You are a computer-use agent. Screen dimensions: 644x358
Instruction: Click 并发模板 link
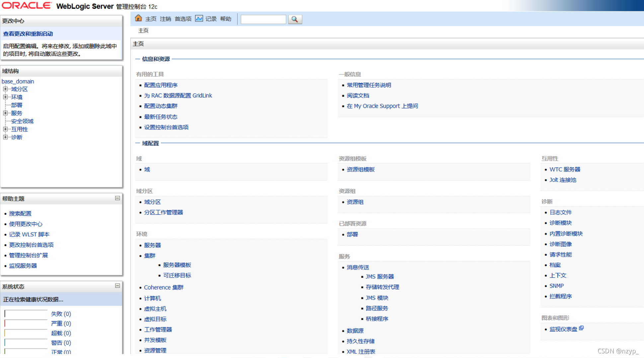point(155,340)
